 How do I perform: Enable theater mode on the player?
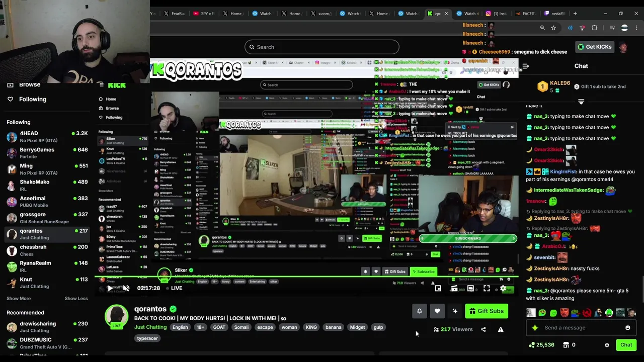coord(470,288)
